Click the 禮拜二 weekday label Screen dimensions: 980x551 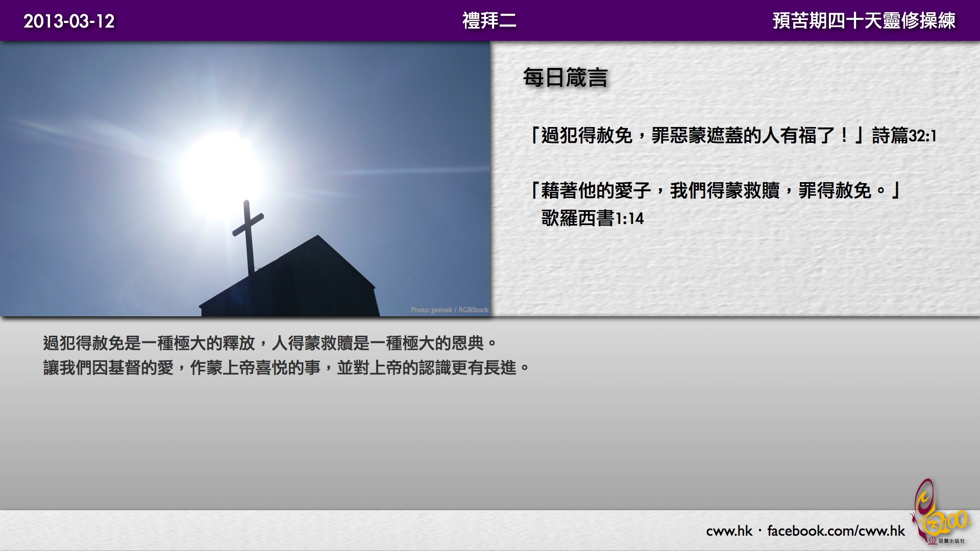click(489, 21)
